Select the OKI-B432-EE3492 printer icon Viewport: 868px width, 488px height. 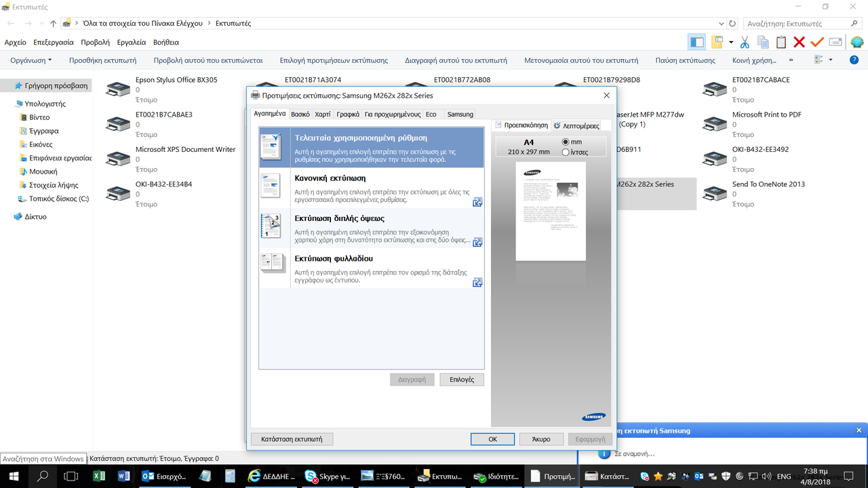(715, 160)
